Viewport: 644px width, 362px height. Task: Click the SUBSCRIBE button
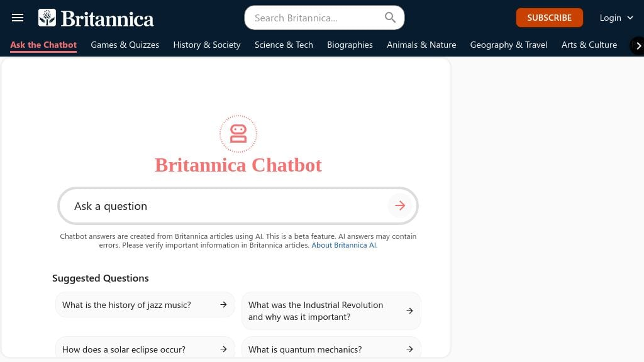[549, 17]
